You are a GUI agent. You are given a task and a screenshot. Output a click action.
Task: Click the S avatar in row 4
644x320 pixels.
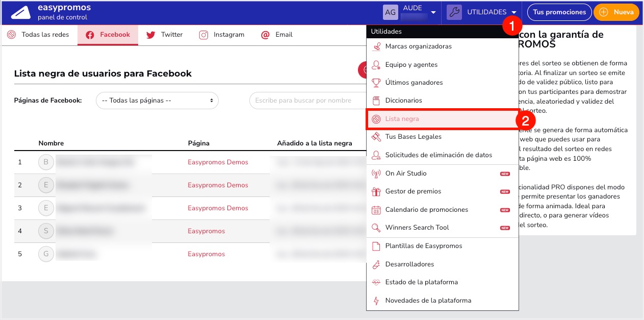(46, 231)
